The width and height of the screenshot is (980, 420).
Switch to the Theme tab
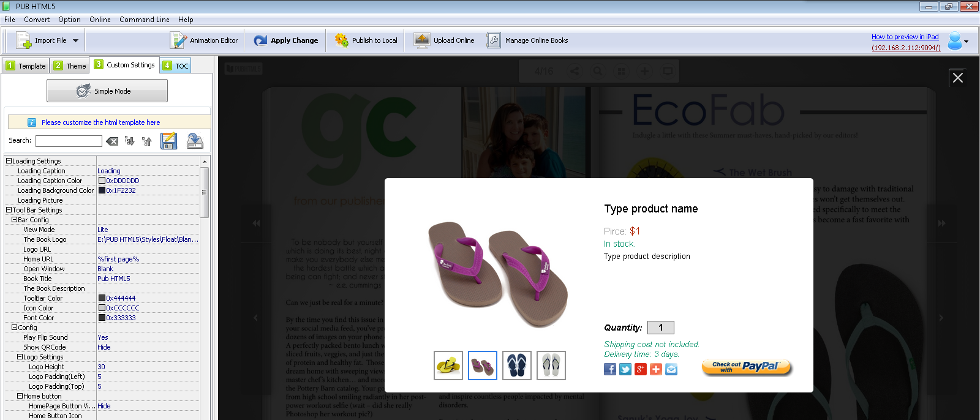(70, 66)
